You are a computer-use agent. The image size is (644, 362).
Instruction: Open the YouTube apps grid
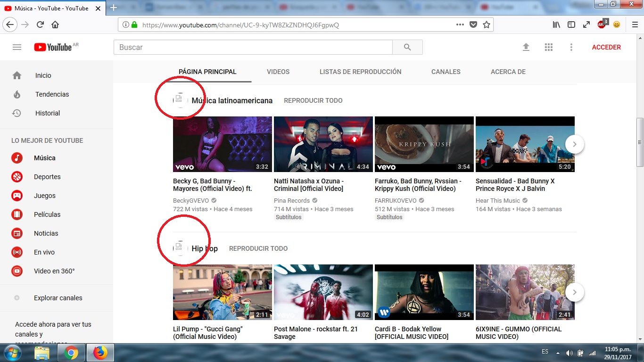548,47
